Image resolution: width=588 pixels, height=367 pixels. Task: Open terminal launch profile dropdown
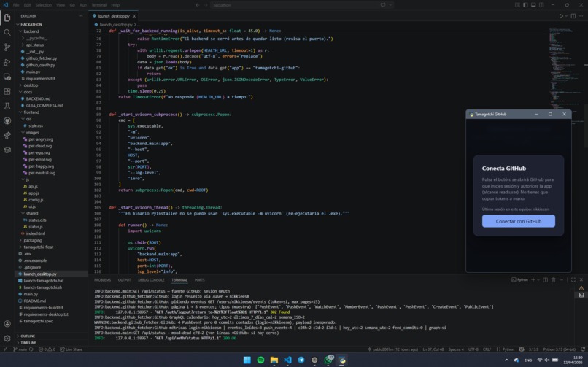[538, 280]
